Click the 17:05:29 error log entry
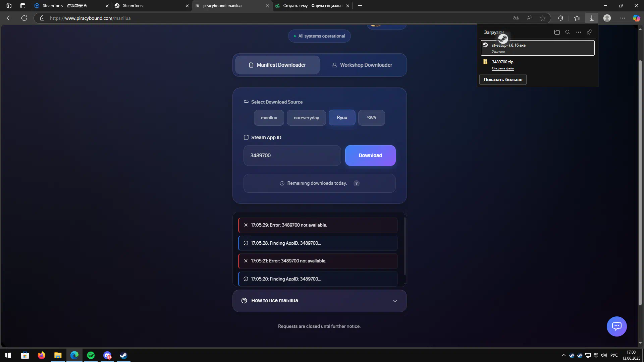The width and height of the screenshot is (644, 362). [x=318, y=225]
